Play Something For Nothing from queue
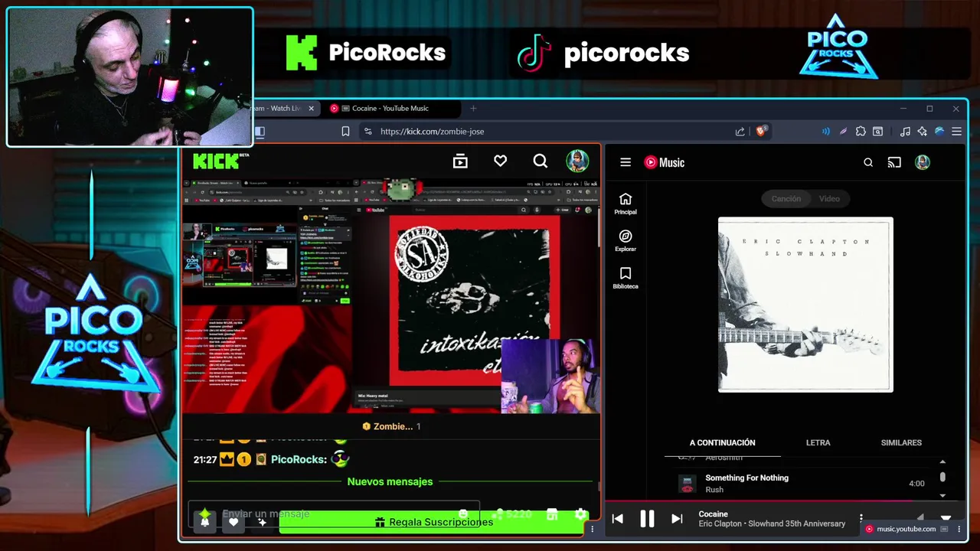 (801, 484)
